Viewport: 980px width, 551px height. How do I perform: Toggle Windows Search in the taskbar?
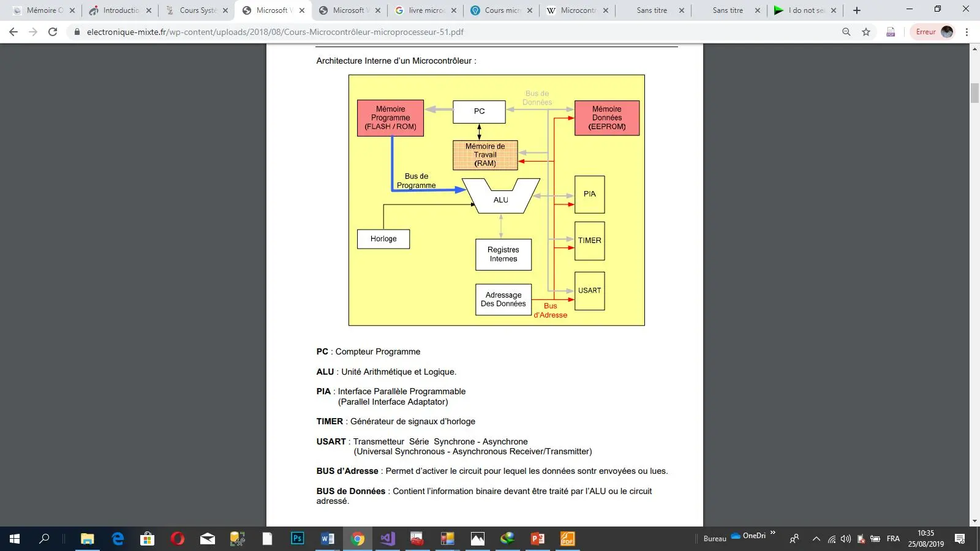43,539
